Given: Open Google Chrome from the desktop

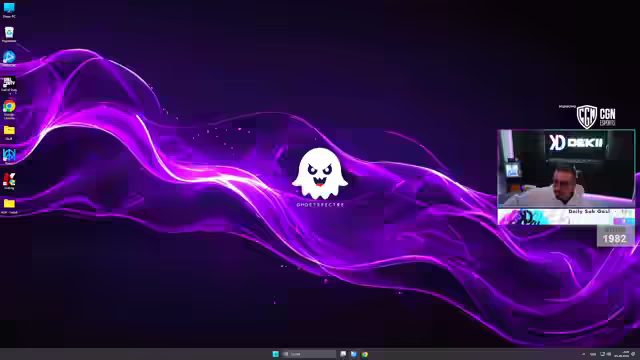Looking at the screenshot, I should [x=9, y=109].
